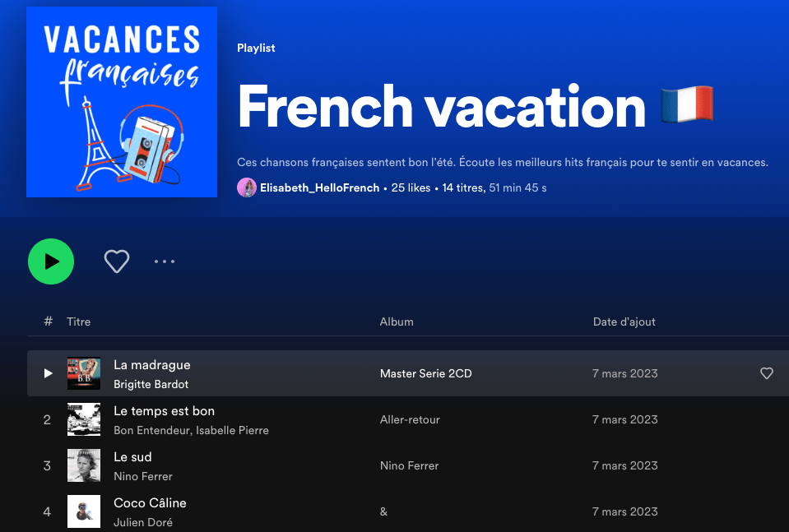This screenshot has height=532, width=789.
Task: Save La madrague with heart icon
Action: [766, 373]
